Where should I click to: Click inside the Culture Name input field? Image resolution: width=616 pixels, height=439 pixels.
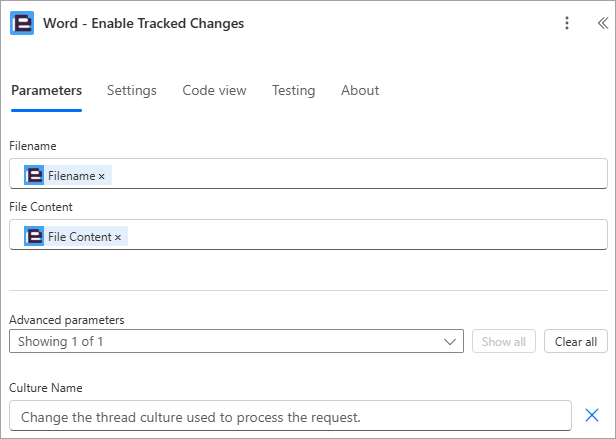(x=290, y=416)
